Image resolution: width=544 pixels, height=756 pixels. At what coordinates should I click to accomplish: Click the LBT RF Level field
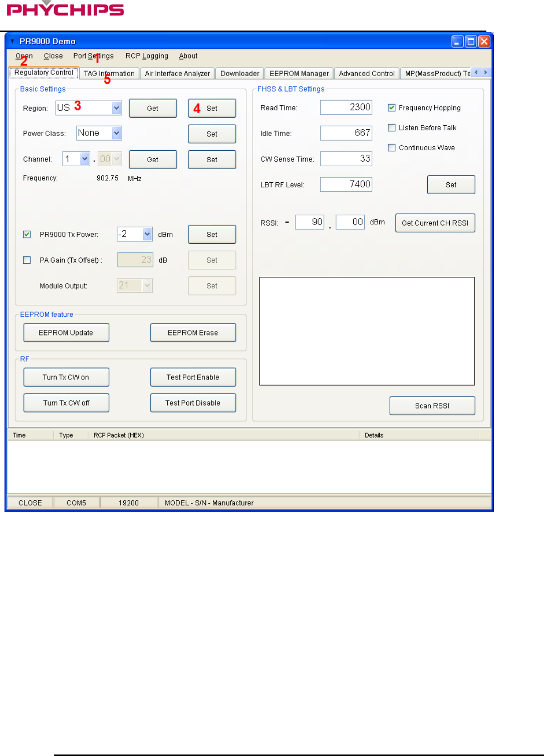346,184
